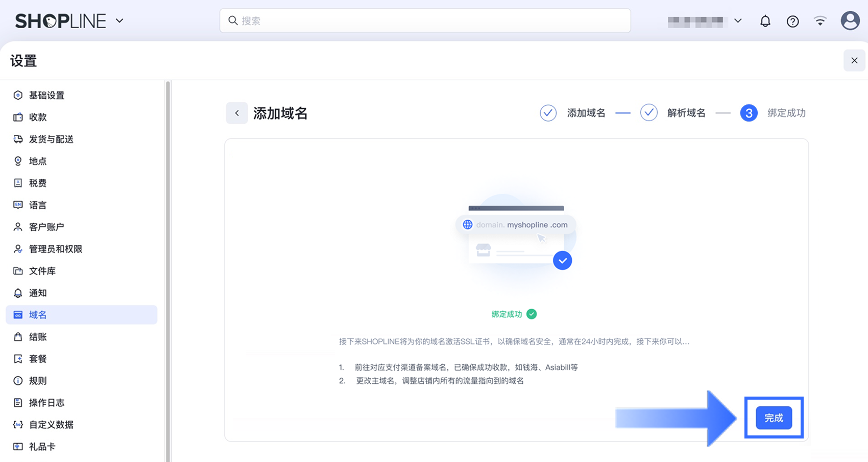Click the 管理员和权限 icon

(x=18, y=249)
